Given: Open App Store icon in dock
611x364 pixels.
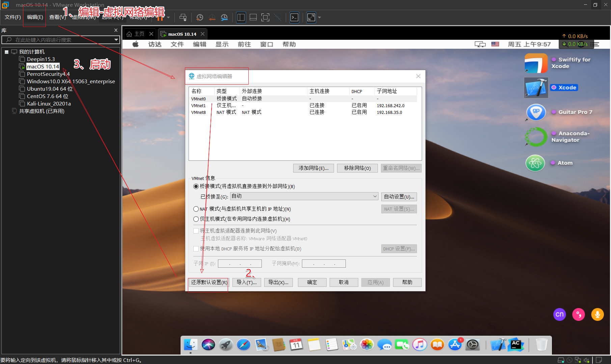Looking at the screenshot, I should click(455, 344).
